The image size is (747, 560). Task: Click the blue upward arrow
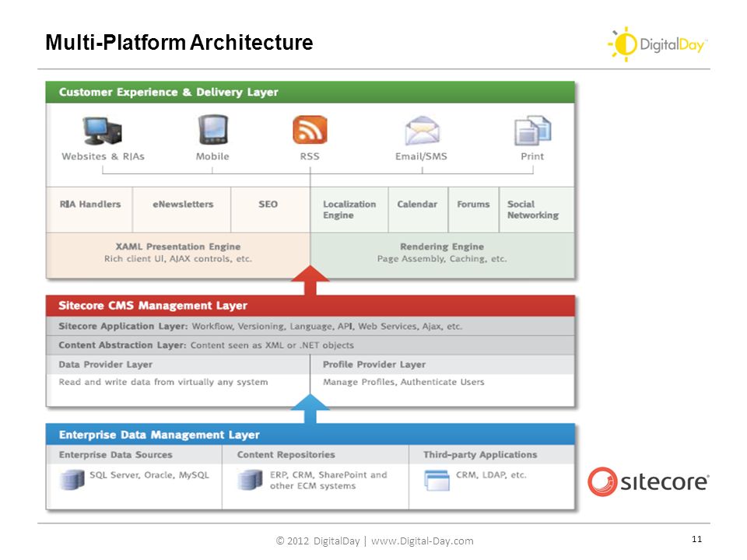(310, 409)
